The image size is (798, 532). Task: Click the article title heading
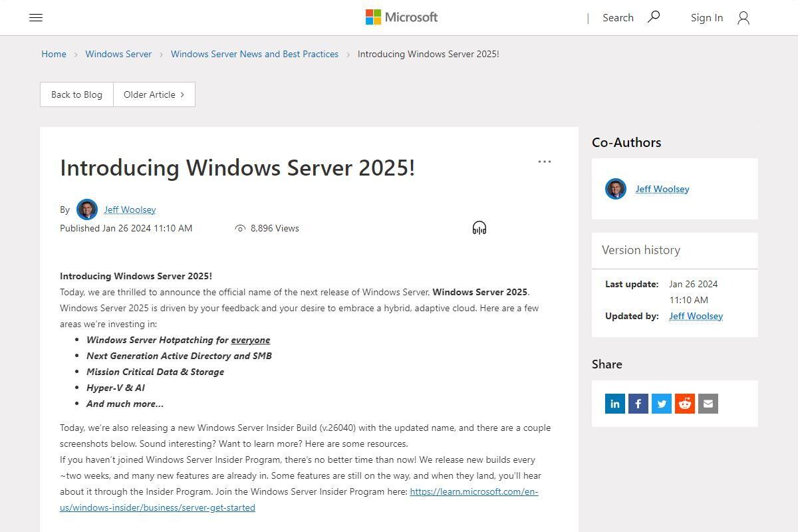point(237,168)
